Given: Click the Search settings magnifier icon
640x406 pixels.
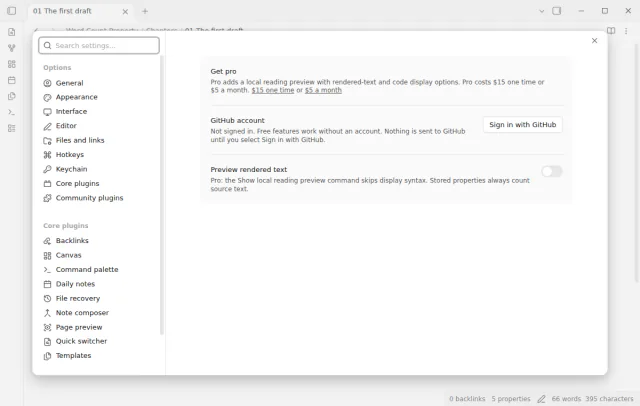Looking at the screenshot, I should [48, 46].
